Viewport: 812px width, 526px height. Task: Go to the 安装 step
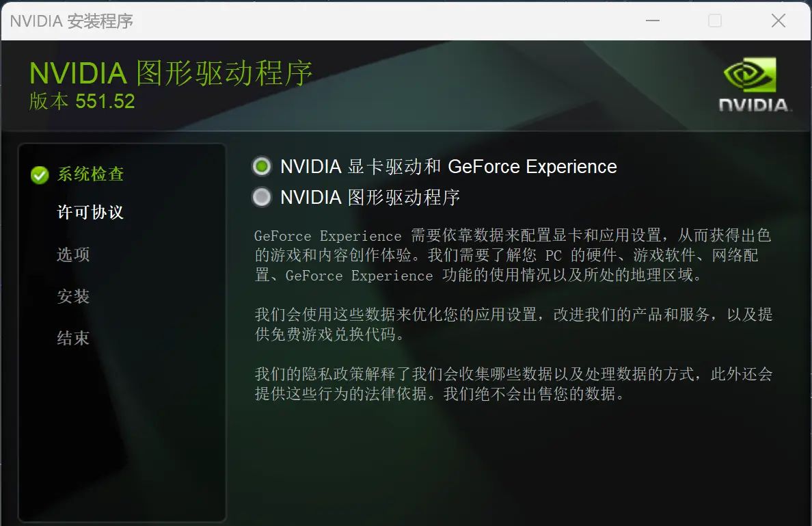(73, 296)
